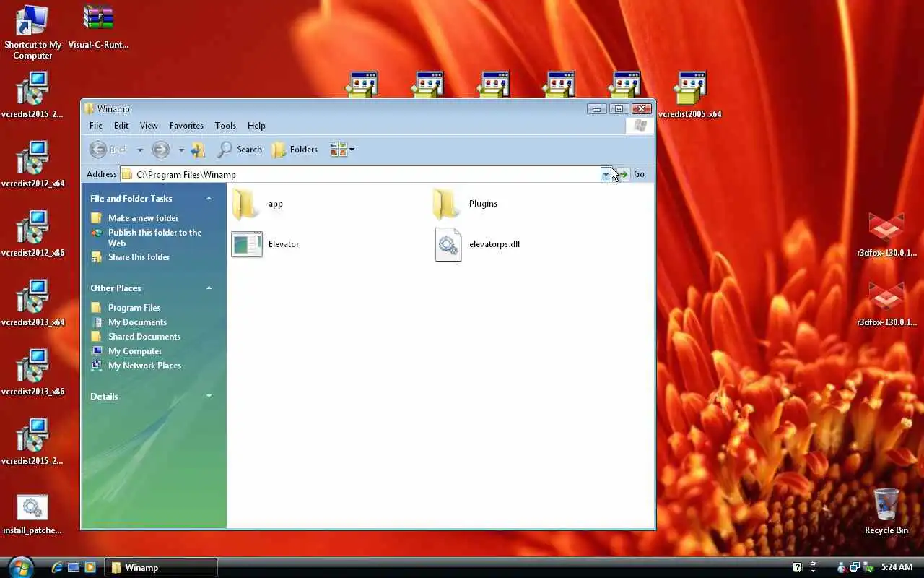Select vcredist2005_x64 desktop icon
Screen dimensions: 924x578
coord(690,95)
